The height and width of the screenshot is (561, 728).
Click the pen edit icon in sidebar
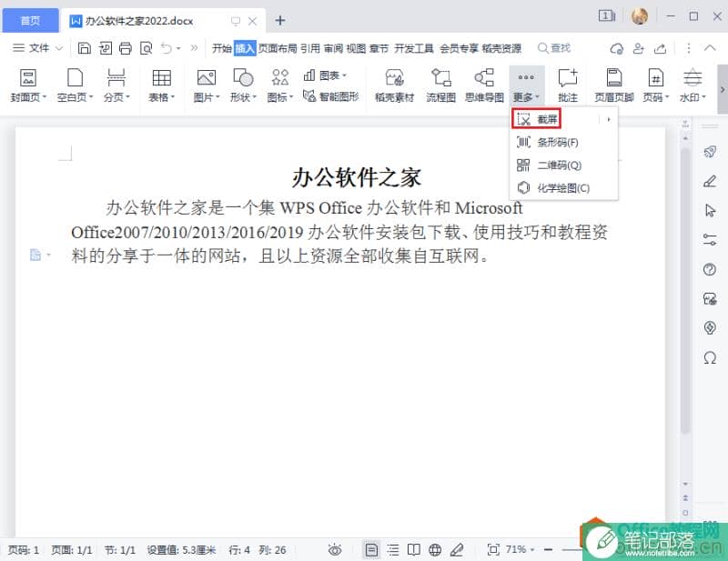pyautogui.click(x=710, y=181)
